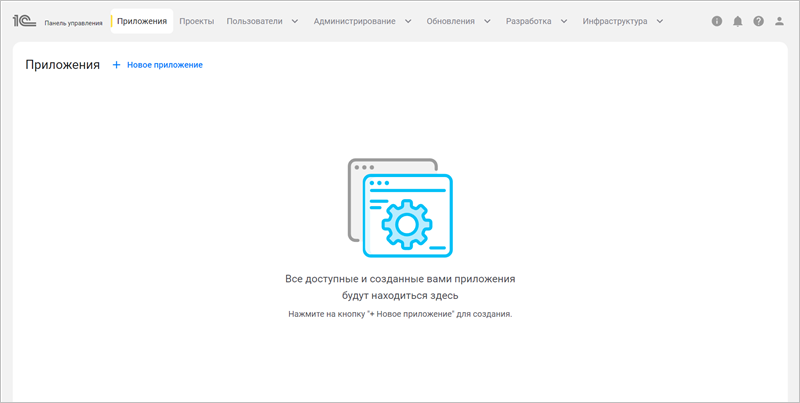The width and height of the screenshot is (800, 403).
Task: Click the help question mark icon
Action: (759, 21)
